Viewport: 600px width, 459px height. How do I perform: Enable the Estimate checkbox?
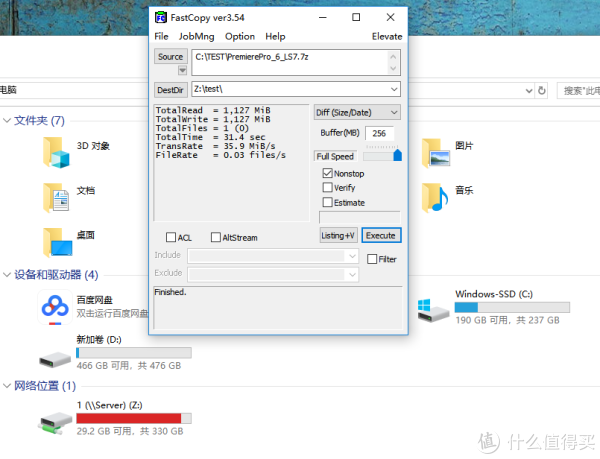pyautogui.click(x=327, y=202)
